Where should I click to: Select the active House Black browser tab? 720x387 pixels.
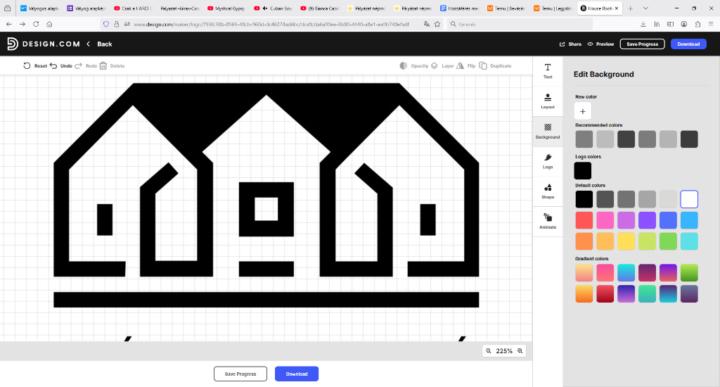(x=599, y=8)
